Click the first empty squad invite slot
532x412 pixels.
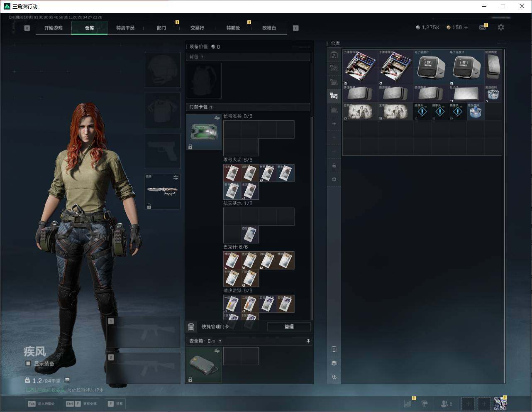[468, 403]
